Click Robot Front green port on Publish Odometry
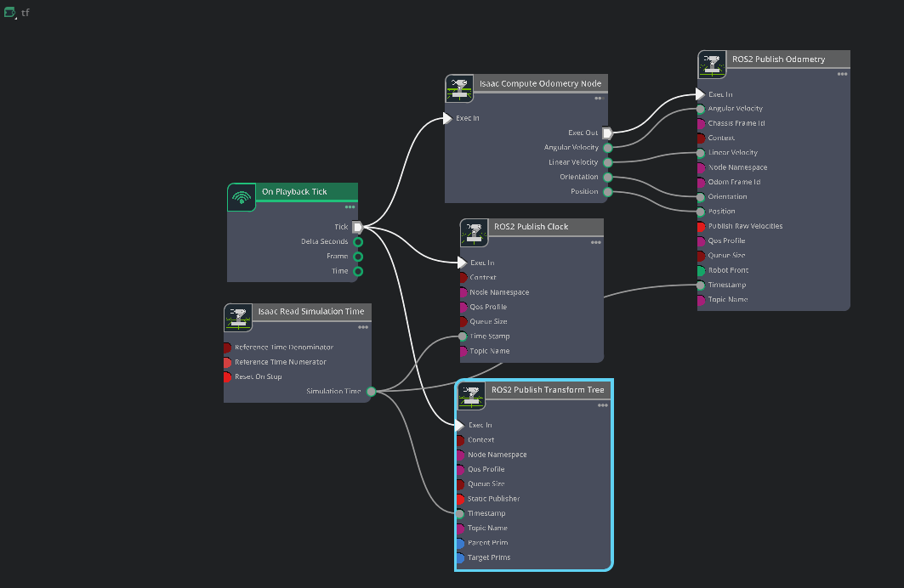 coord(701,270)
